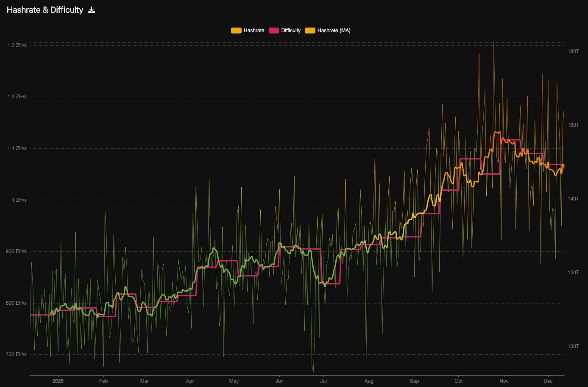Click the 2025 label on the x-axis

(58, 381)
